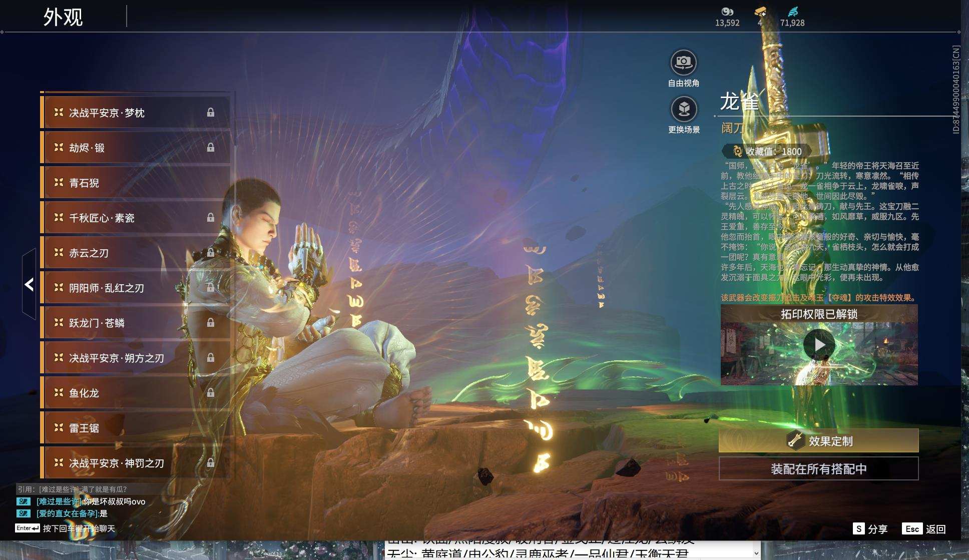
Task: Click the 收藏值 collection value badge
Action: [x=768, y=151]
